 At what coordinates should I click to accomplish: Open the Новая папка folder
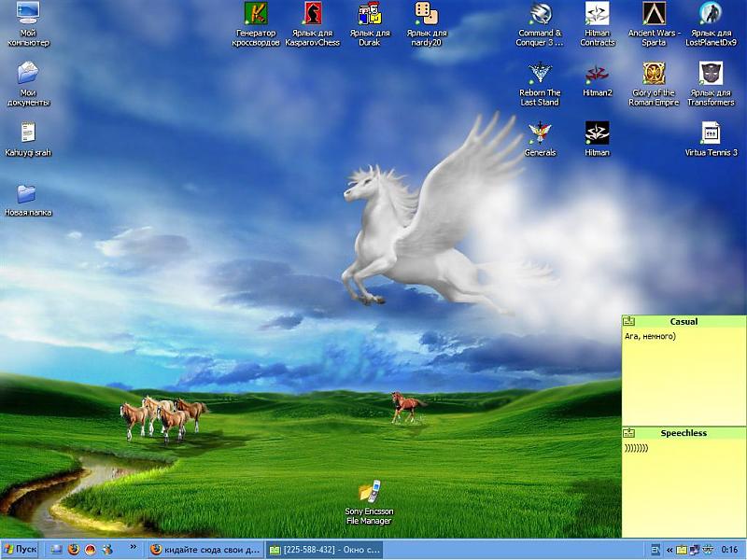[x=27, y=194]
